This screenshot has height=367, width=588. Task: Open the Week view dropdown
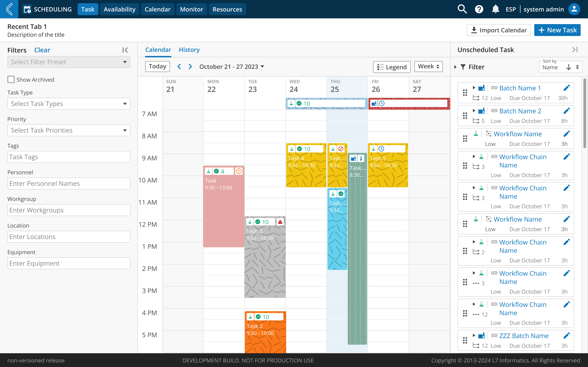tap(428, 67)
